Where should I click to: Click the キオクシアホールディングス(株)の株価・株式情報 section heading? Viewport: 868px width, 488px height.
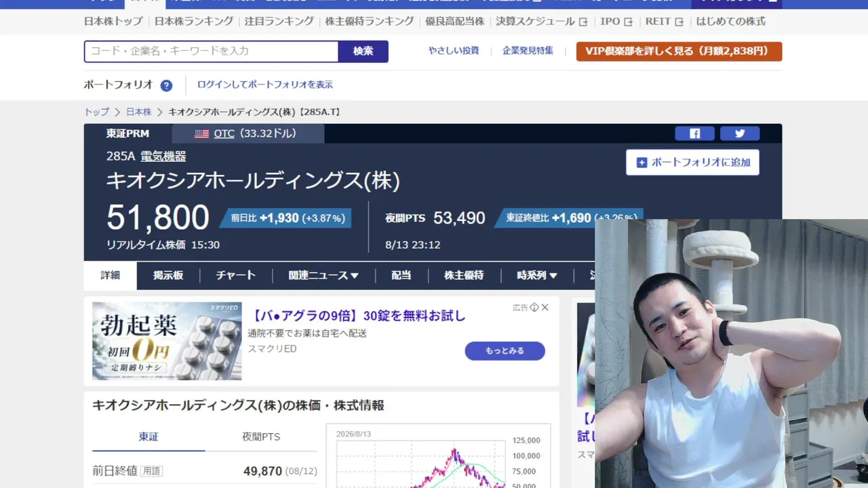[x=238, y=406]
